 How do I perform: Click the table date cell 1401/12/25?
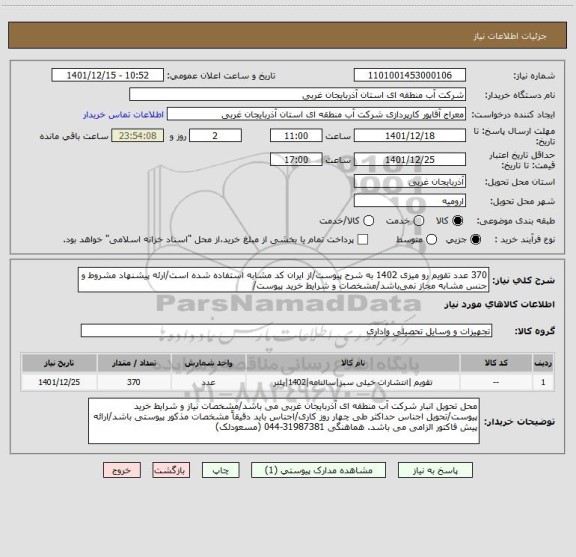coord(59,382)
